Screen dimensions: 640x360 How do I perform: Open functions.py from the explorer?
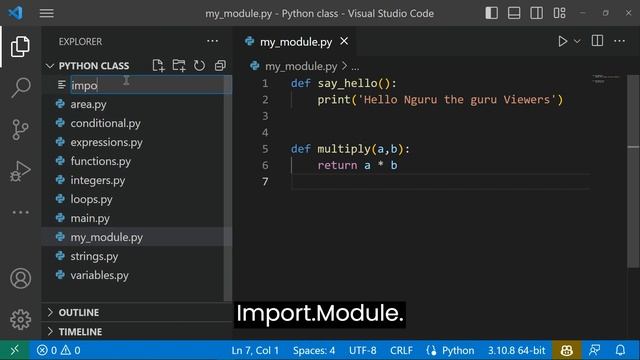(x=100, y=161)
